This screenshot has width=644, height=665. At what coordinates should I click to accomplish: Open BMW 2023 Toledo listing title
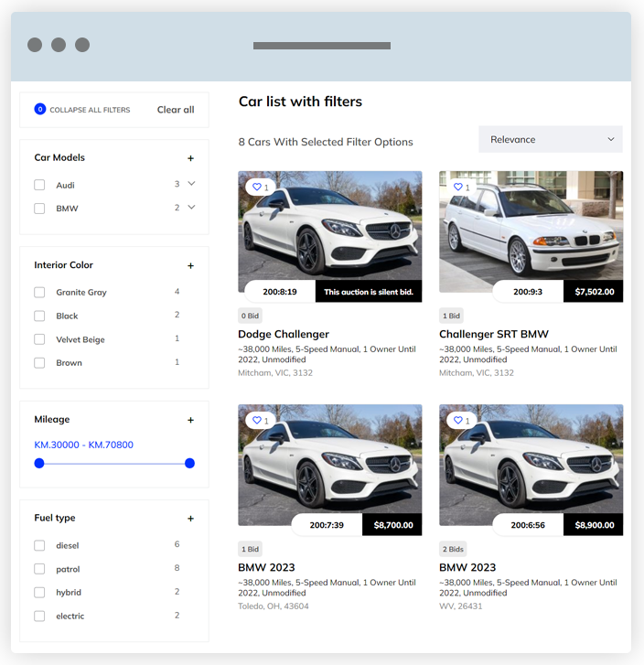(266, 567)
